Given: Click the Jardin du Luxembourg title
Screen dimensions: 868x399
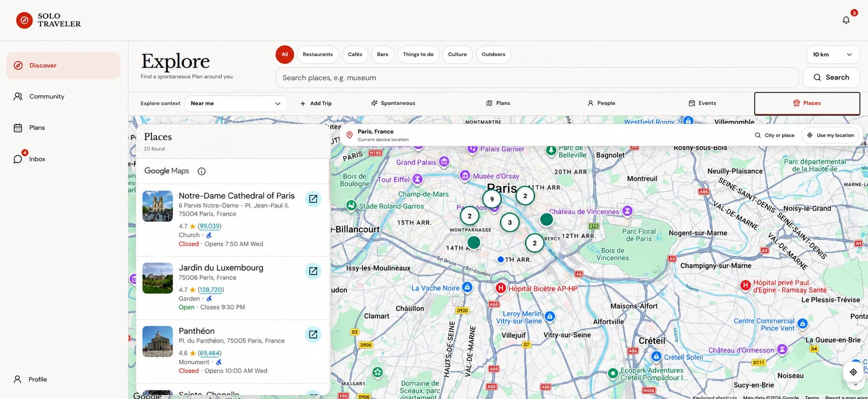Looking at the screenshot, I should point(221,268).
